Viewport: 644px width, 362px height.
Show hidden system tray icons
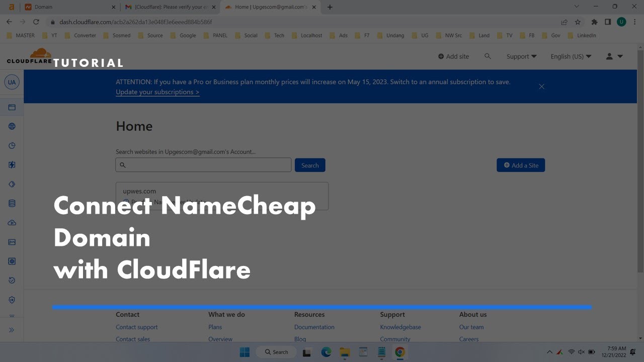[549, 352]
